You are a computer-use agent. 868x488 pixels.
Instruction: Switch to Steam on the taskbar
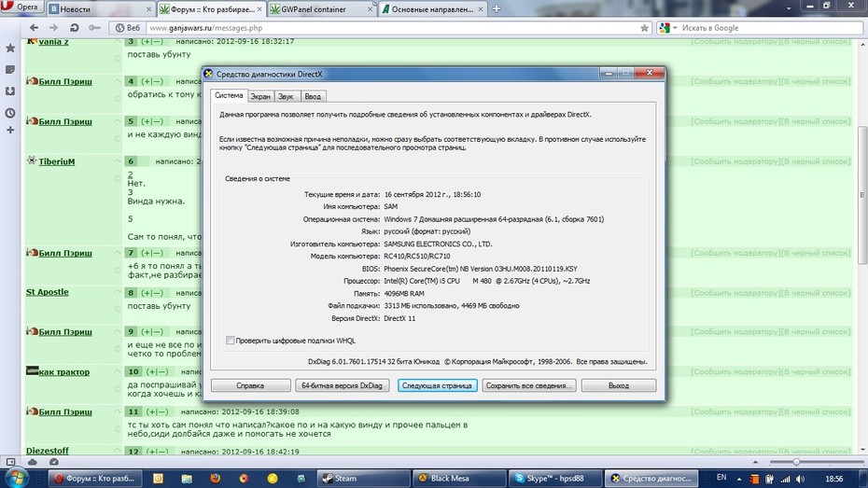363,479
